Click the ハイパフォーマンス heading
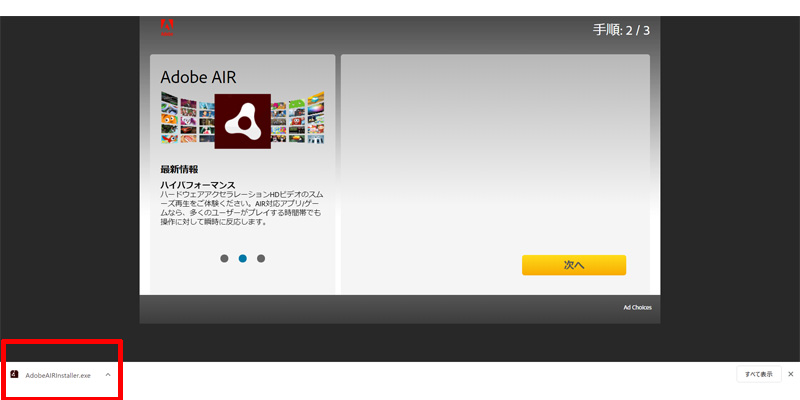The width and height of the screenshot is (800, 400). pos(197,185)
